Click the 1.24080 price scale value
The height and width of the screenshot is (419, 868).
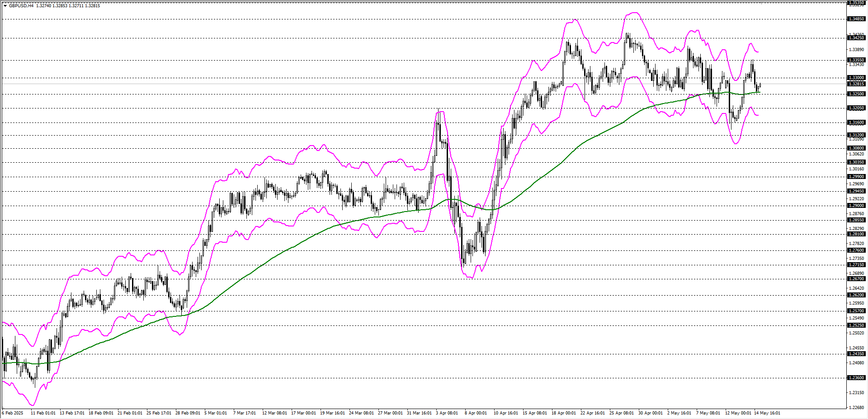(x=856, y=363)
